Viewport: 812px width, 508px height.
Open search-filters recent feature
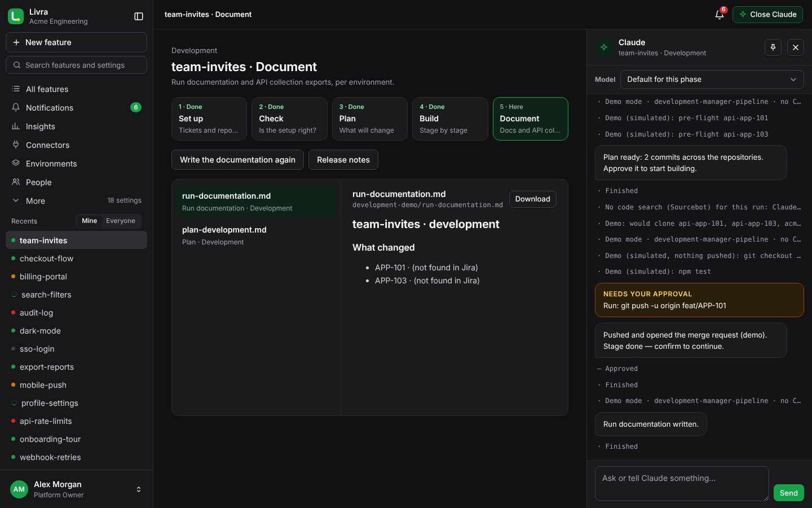(76, 295)
